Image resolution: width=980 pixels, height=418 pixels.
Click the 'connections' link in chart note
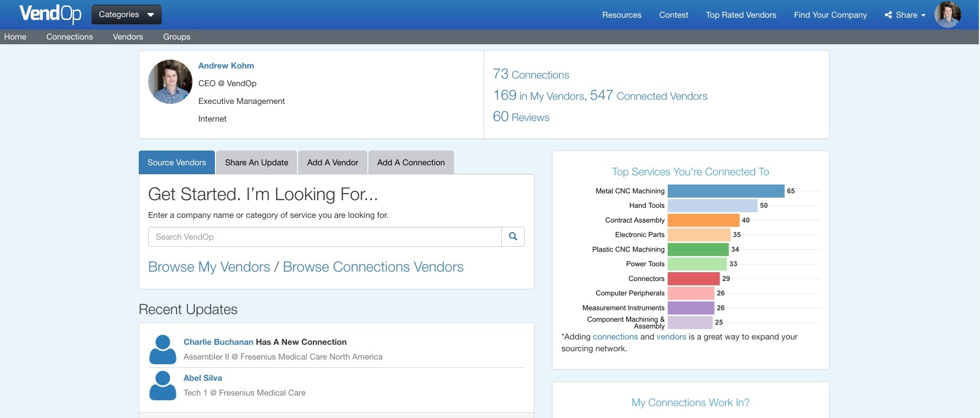point(615,337)
